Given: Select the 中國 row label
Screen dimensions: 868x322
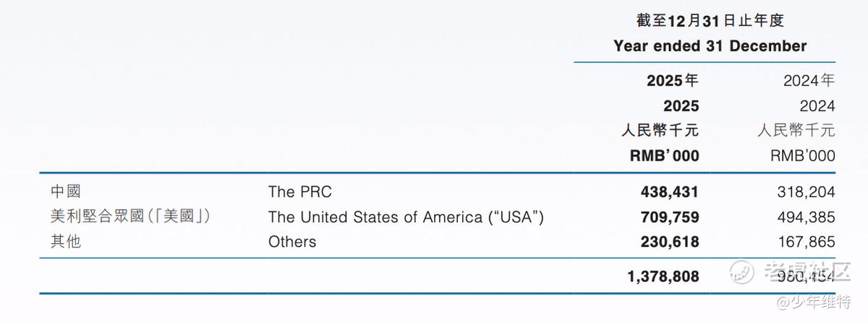Looking at the screenshot, I should click(66, 192).
